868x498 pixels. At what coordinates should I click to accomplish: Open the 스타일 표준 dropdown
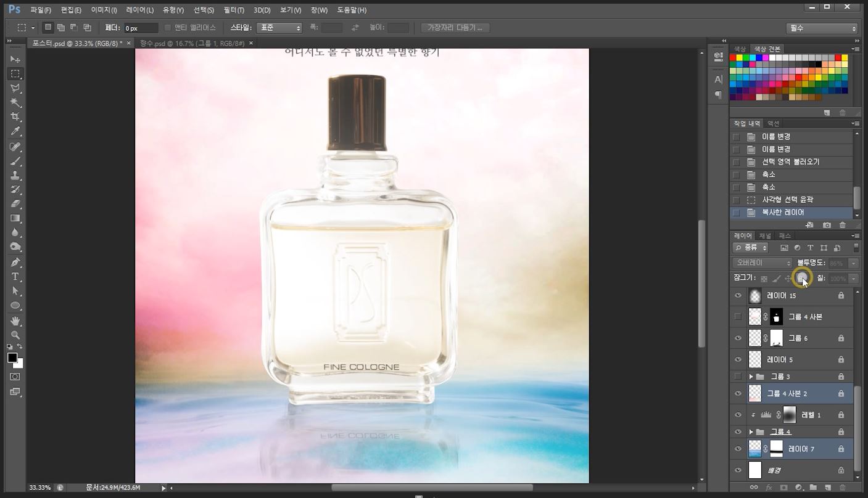pos(279,28)
